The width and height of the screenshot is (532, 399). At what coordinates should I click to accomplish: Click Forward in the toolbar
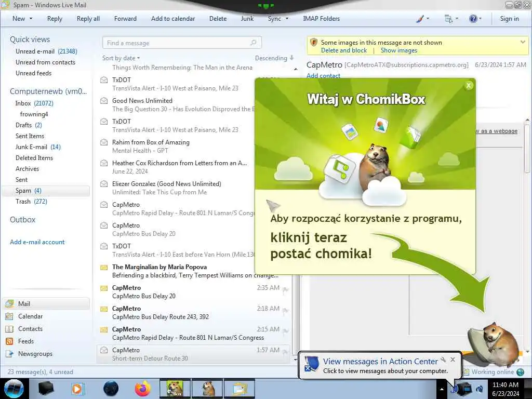tap(125, 19)
